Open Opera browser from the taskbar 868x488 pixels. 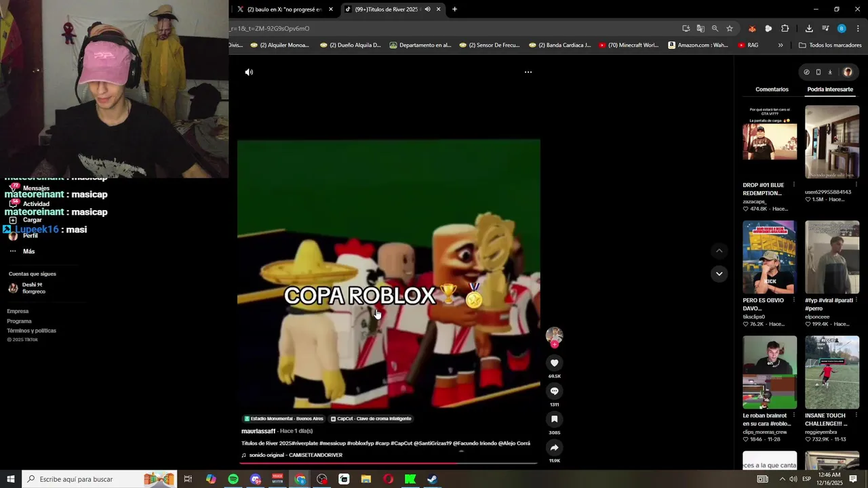(388, 479)
